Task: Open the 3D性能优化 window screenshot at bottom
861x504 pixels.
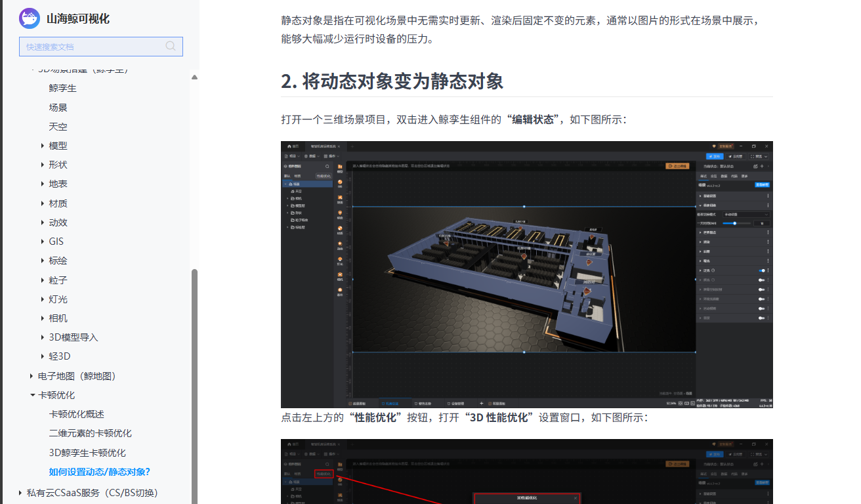Action: pos(527,471)
